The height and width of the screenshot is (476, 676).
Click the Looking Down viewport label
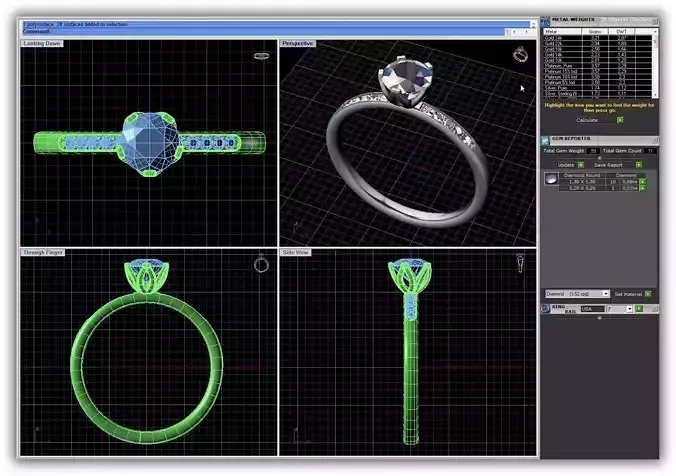(x=42, y=44)
